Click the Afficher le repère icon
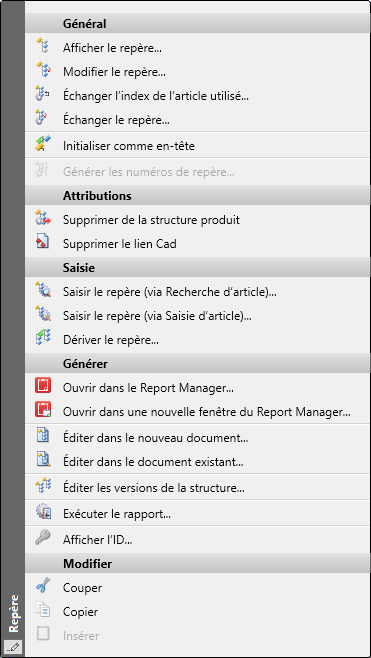Viewport: 371px width, 658px height. pos(43,46)
